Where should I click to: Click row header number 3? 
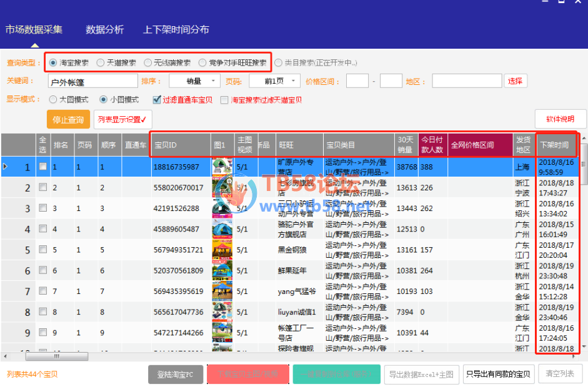(x=27, y=208)
